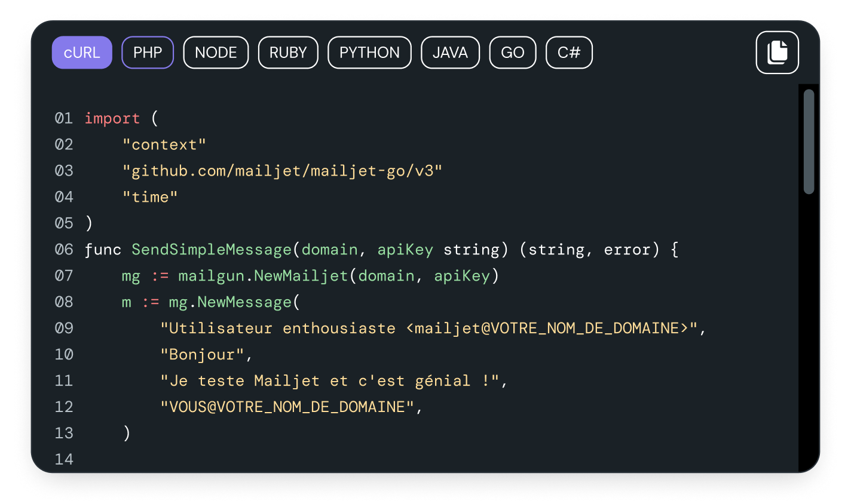The height and width of the screenshot is (504, 851).
Task: Click the "context" import string
Action: coord(164,145)
